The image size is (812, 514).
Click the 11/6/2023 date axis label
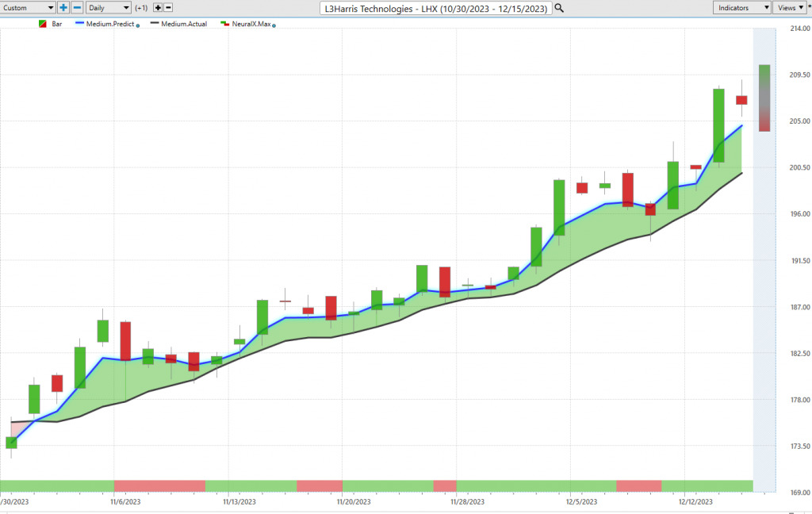click(125, 501)
